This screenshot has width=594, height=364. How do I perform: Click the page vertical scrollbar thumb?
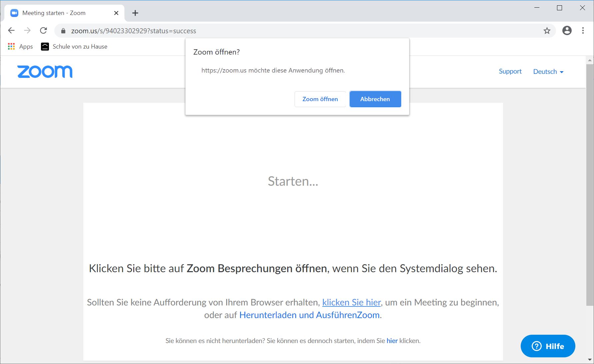coord(590,185)
